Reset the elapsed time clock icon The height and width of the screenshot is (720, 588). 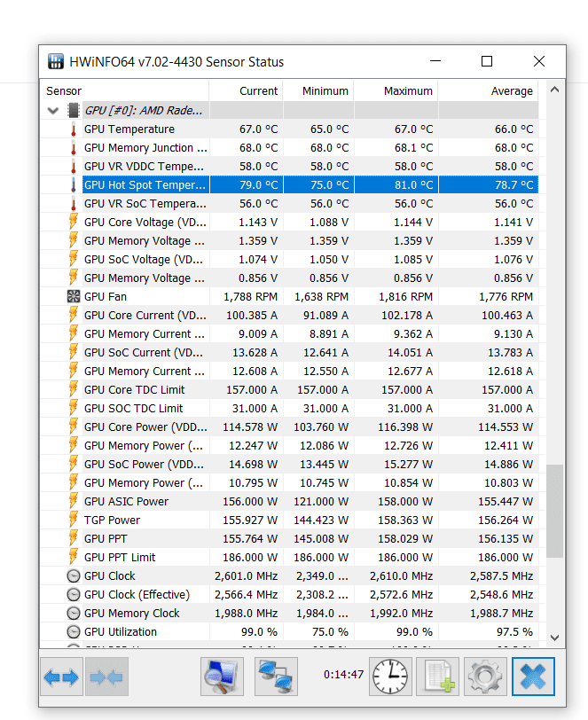tap(390, 677)
